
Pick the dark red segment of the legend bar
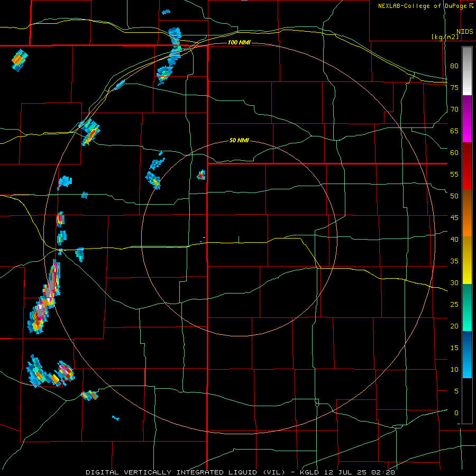pyautogui.click(x=467, y=166)
